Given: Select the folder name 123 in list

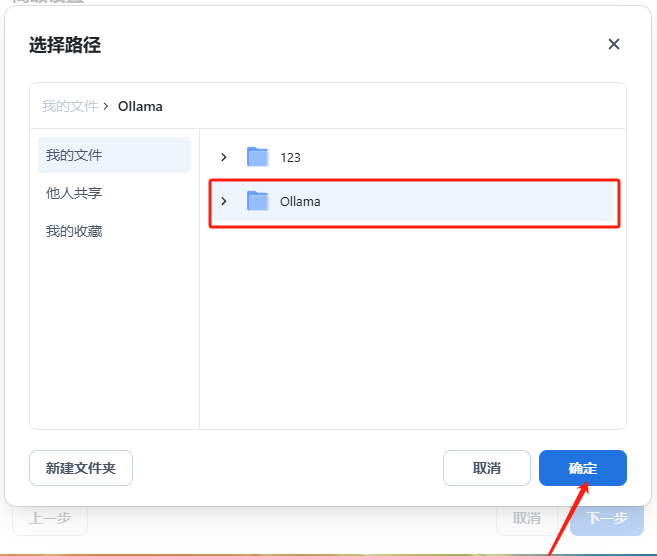Looking at the screenshot, I should [x=290, y=157].
